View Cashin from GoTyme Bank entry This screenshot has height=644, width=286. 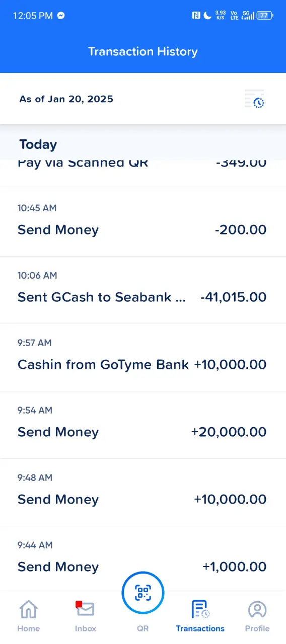143,358
